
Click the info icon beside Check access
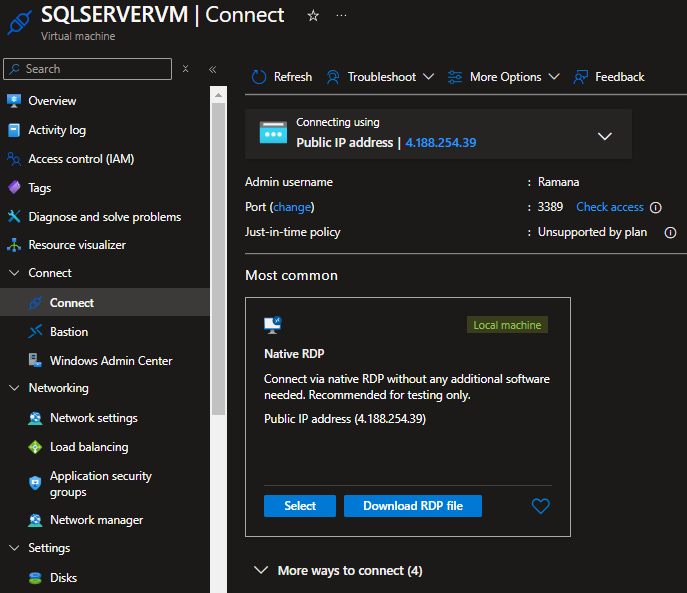[x=655, y=207]
